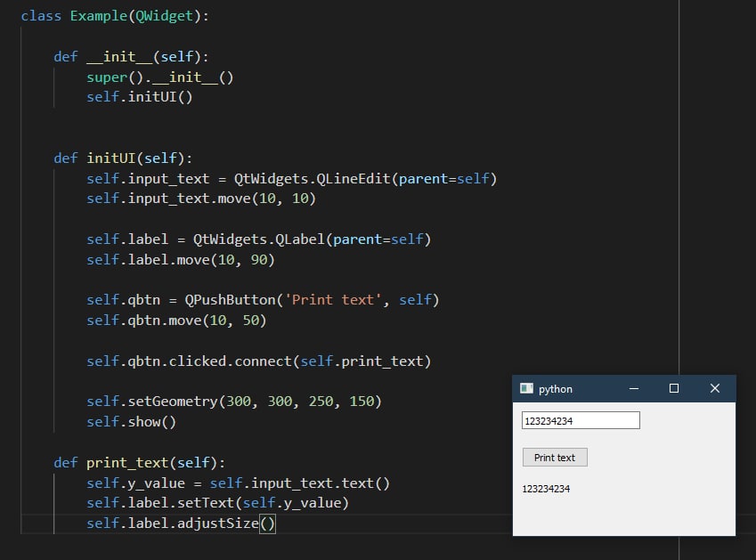Click the QtWidgets.QLineEdit(parent=self) line
Image resolution: width=756 pixels, height=560 pixels.
point(292,179)
